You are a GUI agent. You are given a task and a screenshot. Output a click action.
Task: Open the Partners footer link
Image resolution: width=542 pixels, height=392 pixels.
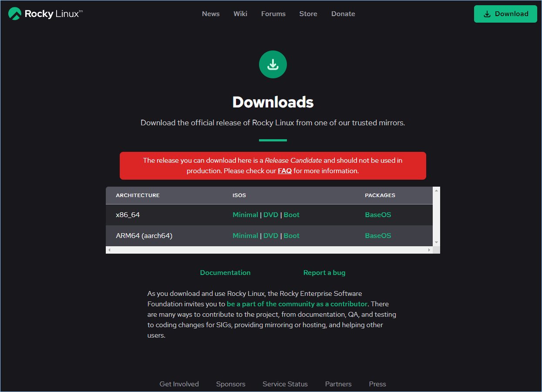point(338,384)
